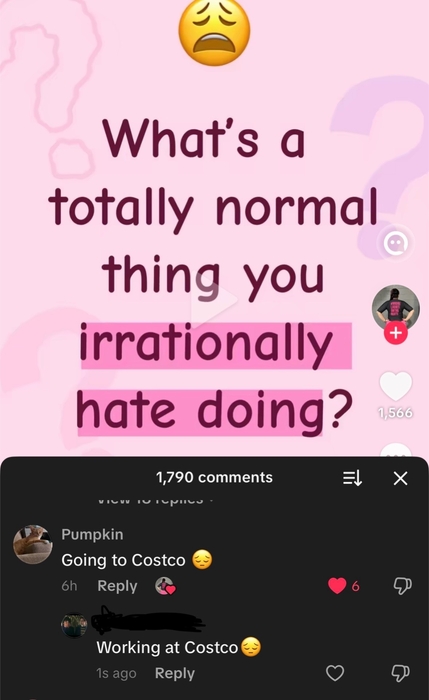
Task: Like the Working at Costco comment
Action: [x=335, y=673]
